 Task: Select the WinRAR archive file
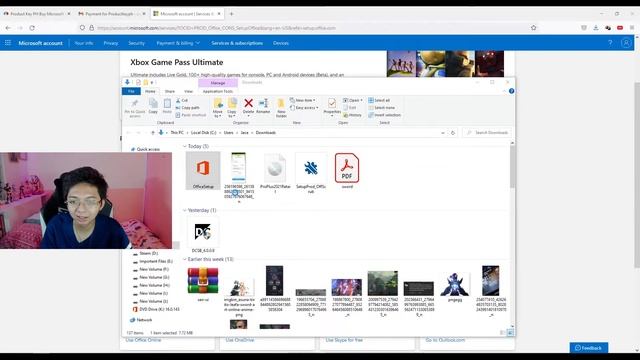tap(203, 283)
